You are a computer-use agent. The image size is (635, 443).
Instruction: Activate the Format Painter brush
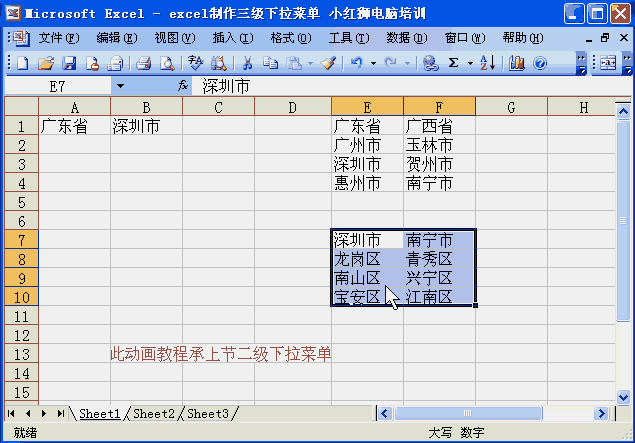coord(328,63)
